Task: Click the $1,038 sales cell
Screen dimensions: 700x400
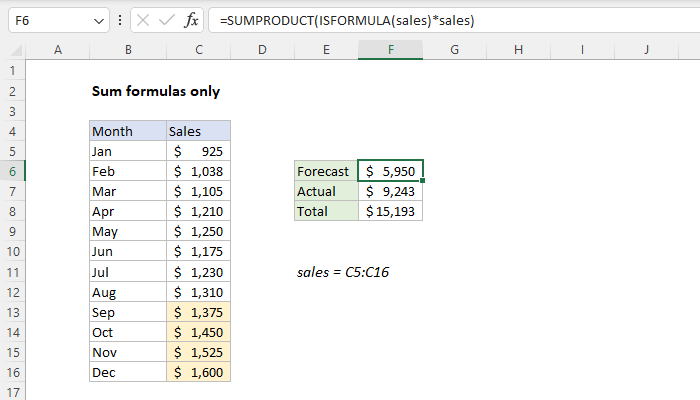Action: 199,171
